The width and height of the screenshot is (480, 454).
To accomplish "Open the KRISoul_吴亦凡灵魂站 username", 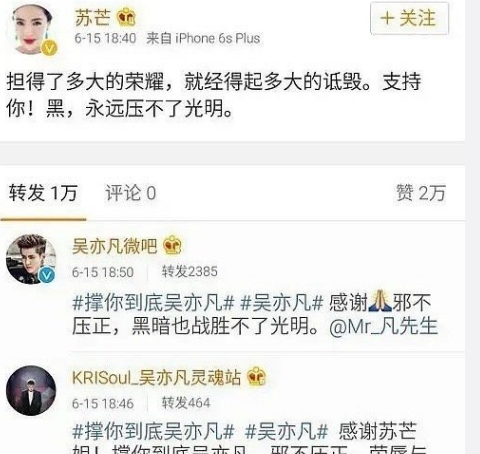I will coord(156,378).
